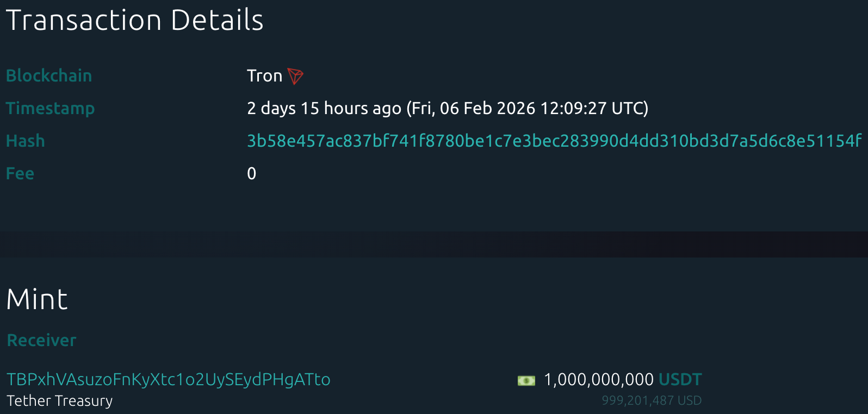Click the dark divider band above Mint
The width and height of the screenshot is (868, 414).
coord(434,244)
